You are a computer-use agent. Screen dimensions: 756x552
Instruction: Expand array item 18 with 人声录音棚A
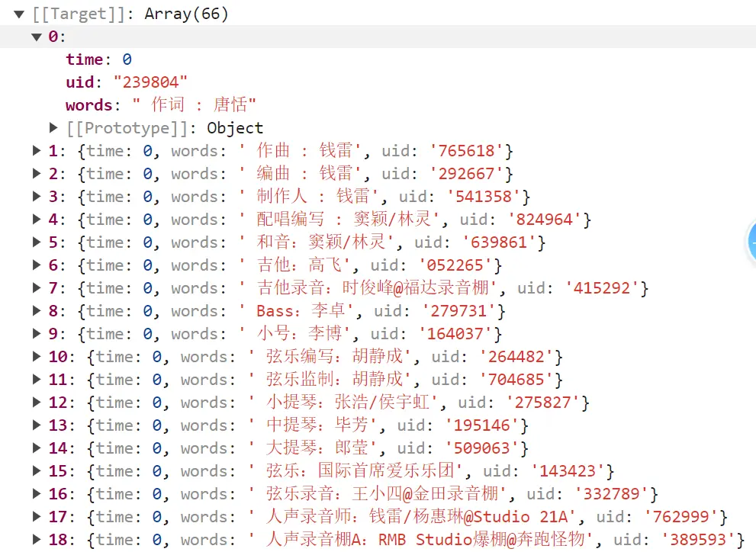[36, 540]
